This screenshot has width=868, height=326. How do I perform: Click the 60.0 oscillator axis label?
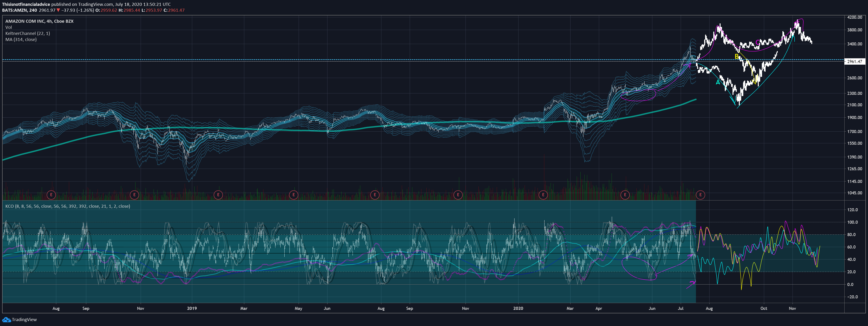pyautogui.click(x=852, y=247)
